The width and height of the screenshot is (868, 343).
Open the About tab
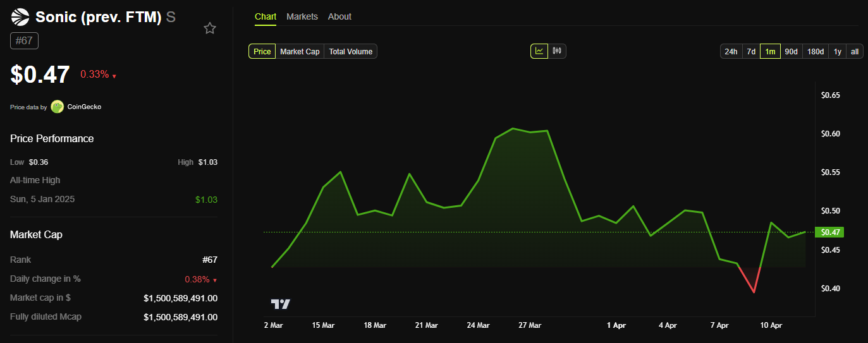339,16
